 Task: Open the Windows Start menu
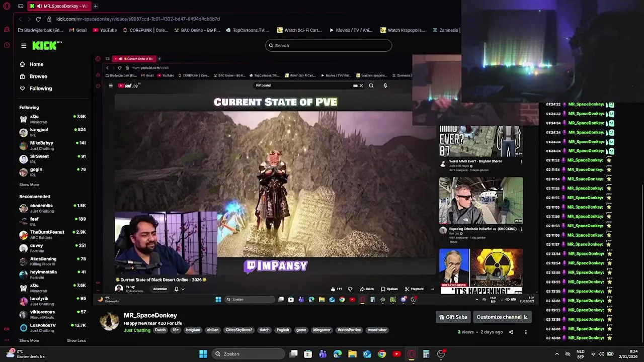click(x=203, y=354)
